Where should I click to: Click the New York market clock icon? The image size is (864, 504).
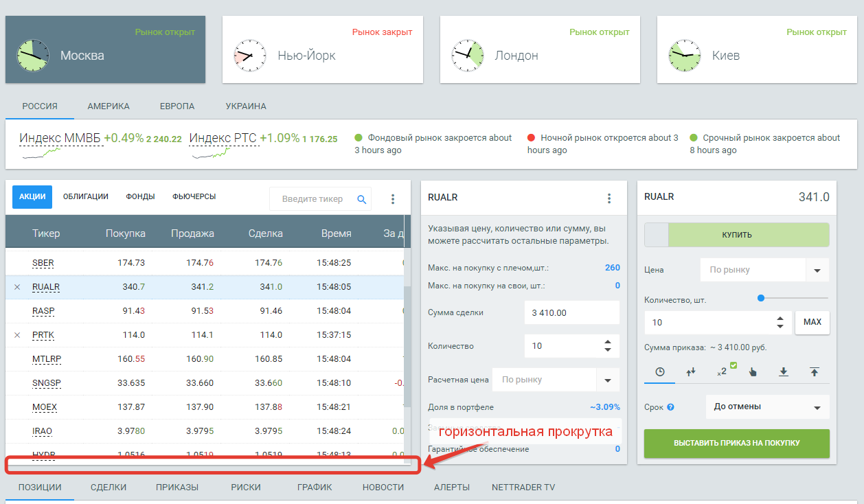[249, 56]
